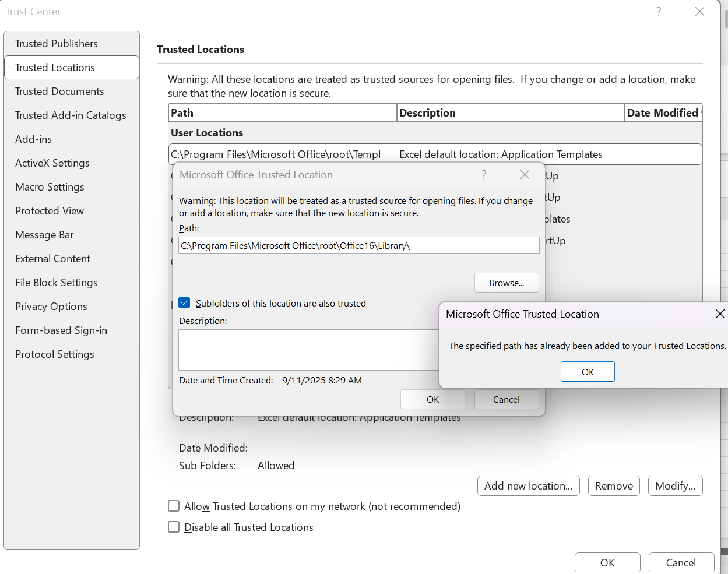Click the Description text box
Viewport: 728px width, 574px height.
[x=309, y=350]
